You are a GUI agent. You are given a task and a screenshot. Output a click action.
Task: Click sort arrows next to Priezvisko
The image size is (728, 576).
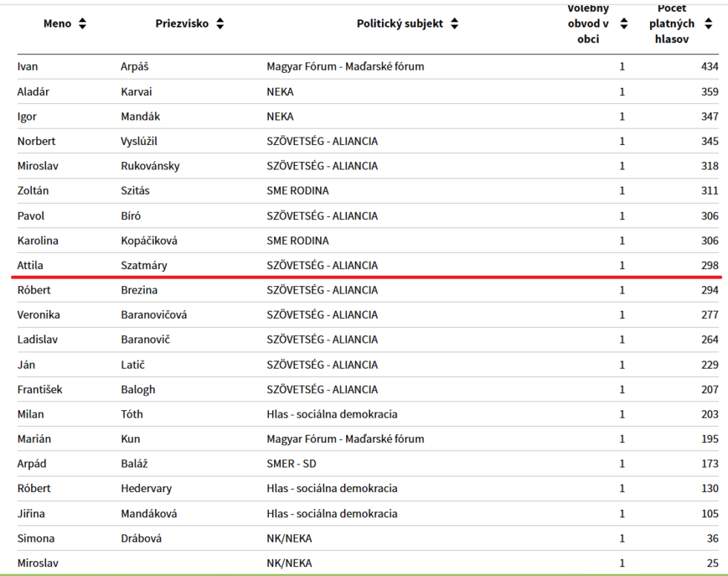(220, 24)
